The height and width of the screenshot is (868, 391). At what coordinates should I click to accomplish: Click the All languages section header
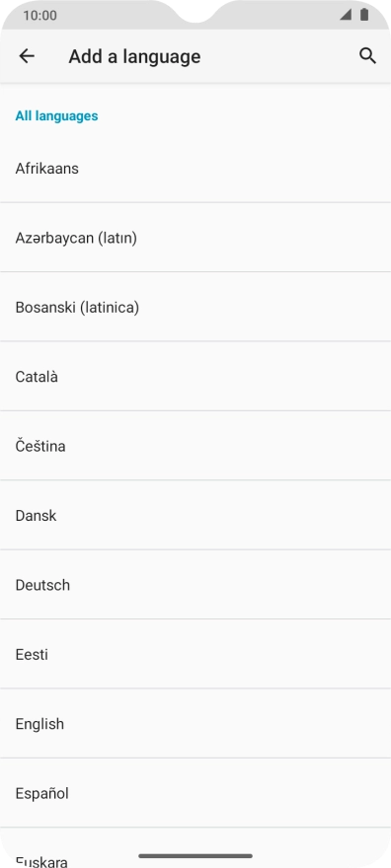click(x=56, y=115)
